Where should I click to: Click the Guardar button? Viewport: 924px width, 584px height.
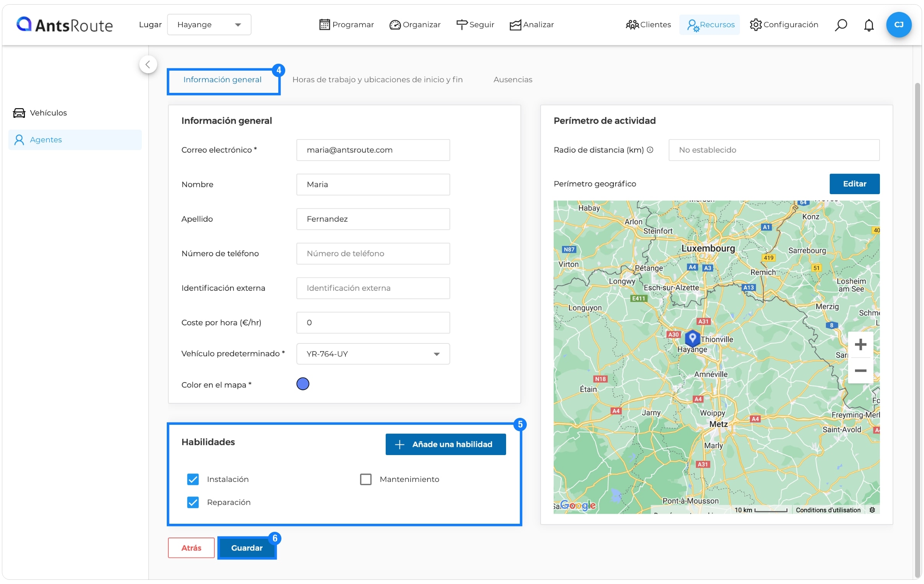tap(247, 548)
